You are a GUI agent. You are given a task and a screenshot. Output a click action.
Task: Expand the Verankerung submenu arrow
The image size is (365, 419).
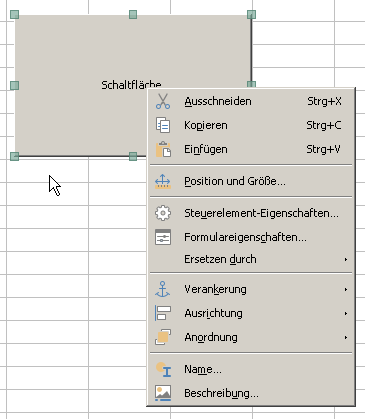tap(346, 289)
